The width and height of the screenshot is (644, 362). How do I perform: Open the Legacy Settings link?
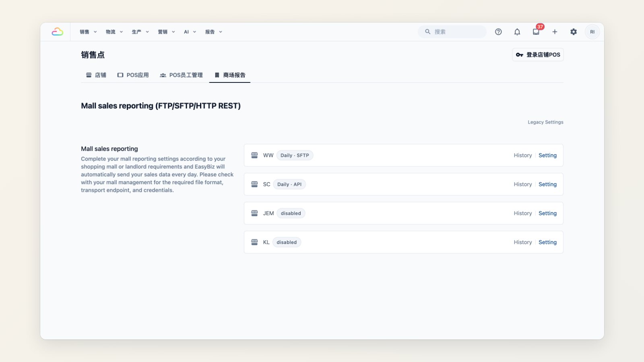(x=545, y=122)
